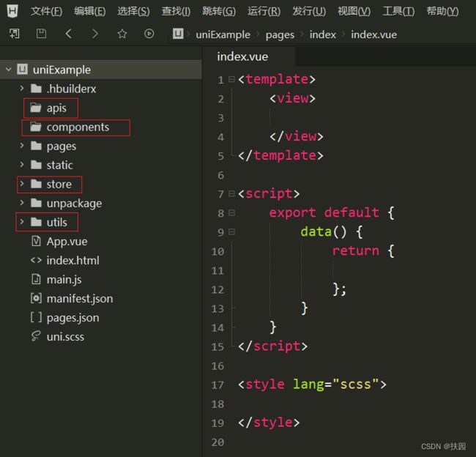This screenshot has height=457, width=476.
Task: Open the 编辑(E) menu
Action: (90, 11)
